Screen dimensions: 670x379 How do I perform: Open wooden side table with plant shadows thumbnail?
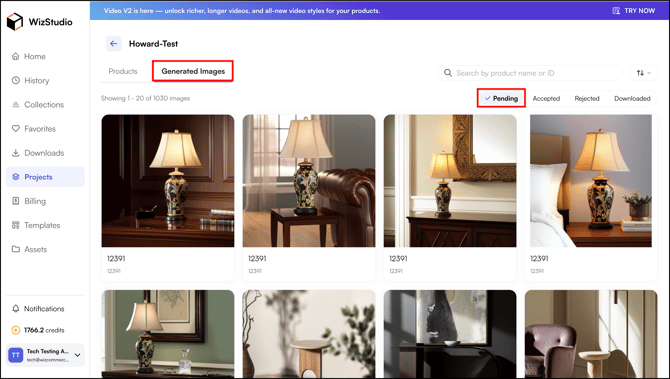pos(309,334)
